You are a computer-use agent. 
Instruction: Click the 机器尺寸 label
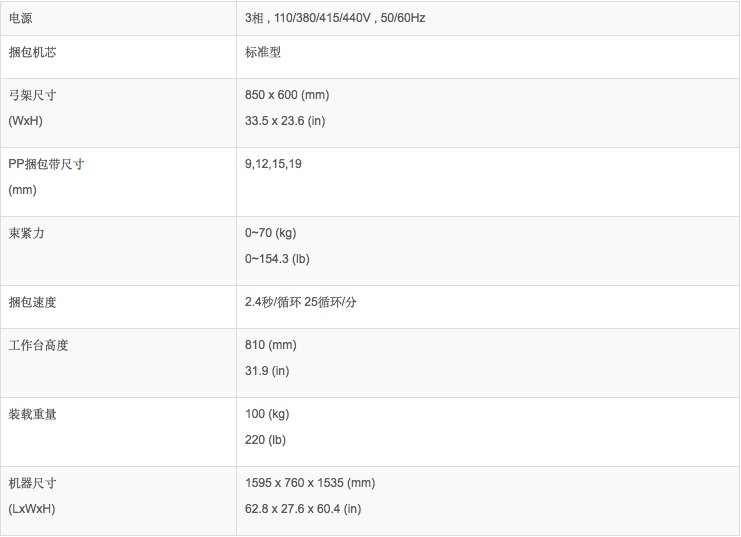(33, 483)
